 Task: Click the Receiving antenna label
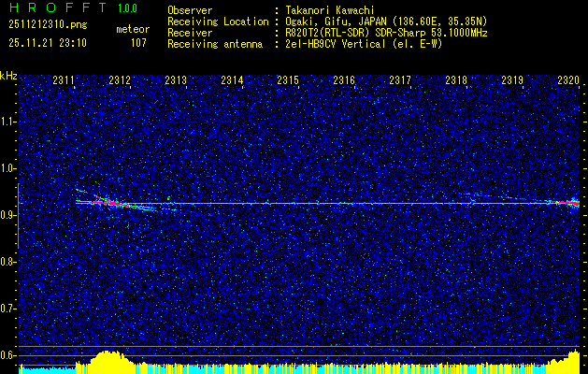coord(215,44)
